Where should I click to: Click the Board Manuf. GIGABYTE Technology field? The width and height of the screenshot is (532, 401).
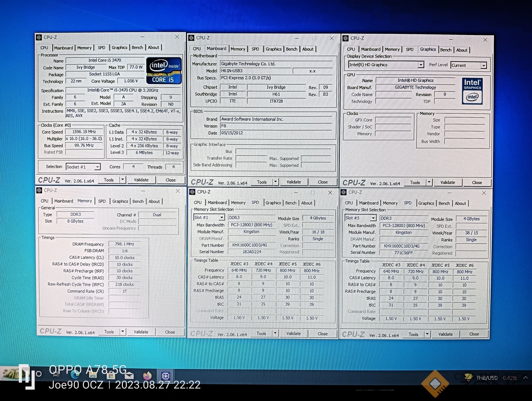pyautogui.click(x=416, y=87)
